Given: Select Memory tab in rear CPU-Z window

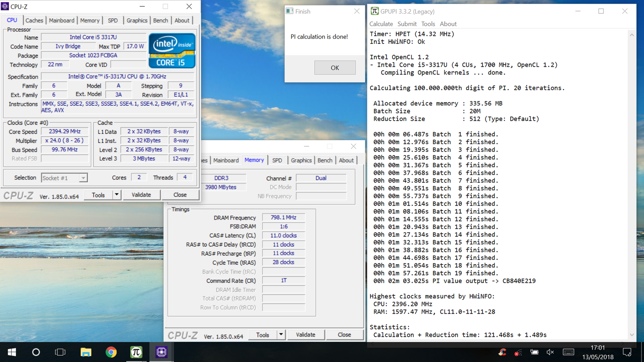Looking at the screenshot, I should (x=254, y=160).
